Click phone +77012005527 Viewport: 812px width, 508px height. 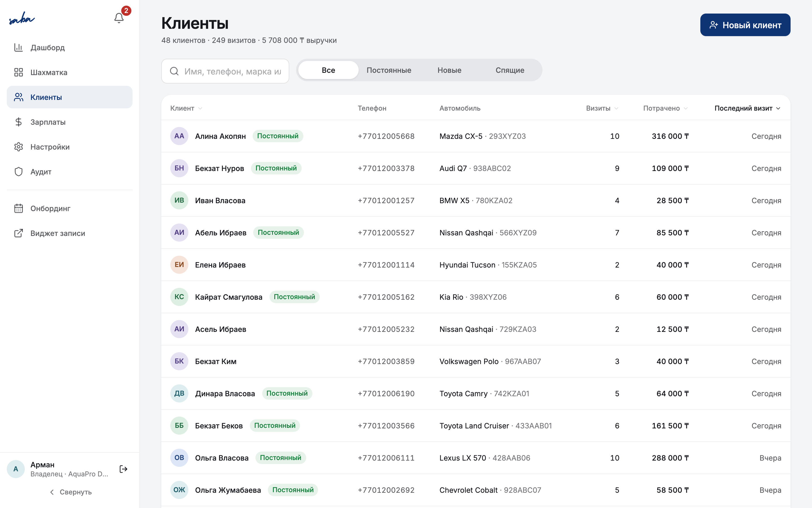[x=386, y=233]
